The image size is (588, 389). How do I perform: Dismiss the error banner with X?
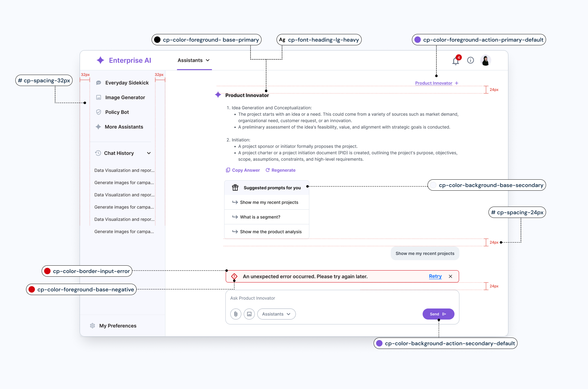tap(450, 276)
